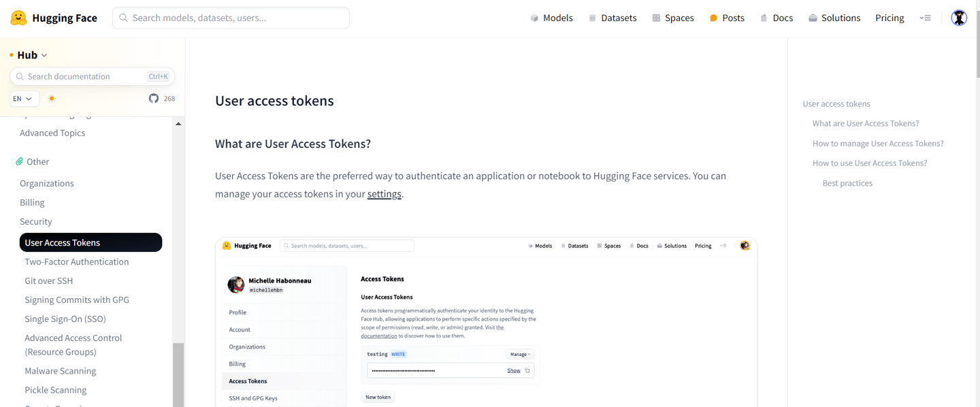Click the Posts orange icon
The width and height of the screenshot is (980, 407).
(713, 18)
